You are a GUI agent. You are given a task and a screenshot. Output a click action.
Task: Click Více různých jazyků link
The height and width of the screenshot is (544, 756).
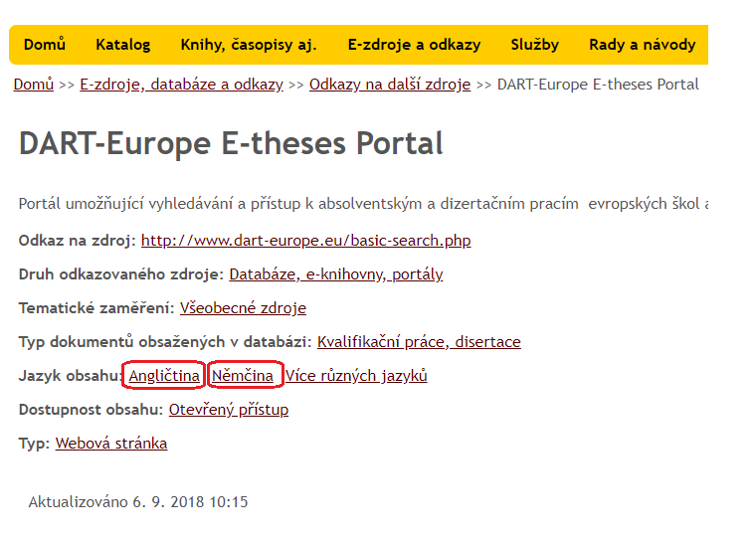click(x=356, y=375)
